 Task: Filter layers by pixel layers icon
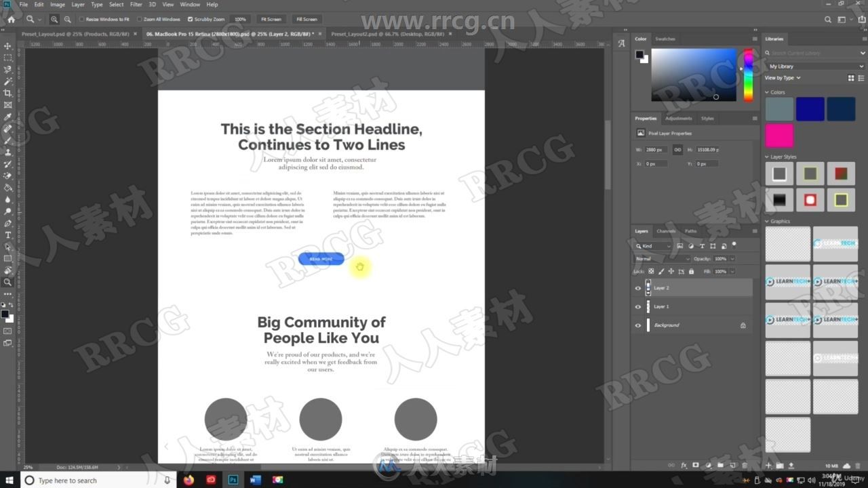681,246
